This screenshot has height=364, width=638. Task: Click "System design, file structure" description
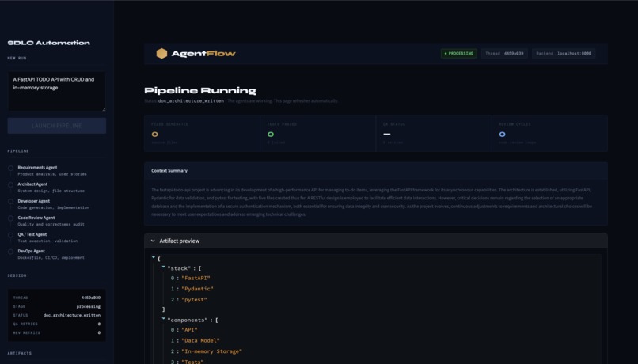point(51,191)
